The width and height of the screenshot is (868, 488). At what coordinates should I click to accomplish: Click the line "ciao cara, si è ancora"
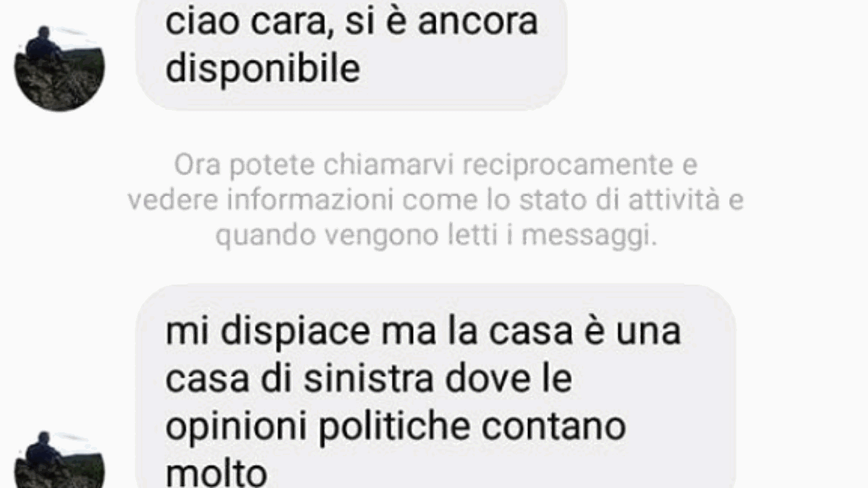pos(352,22)
